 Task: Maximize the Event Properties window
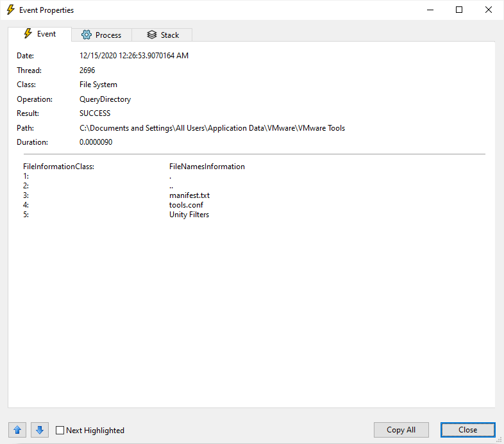tap(459, 10)
